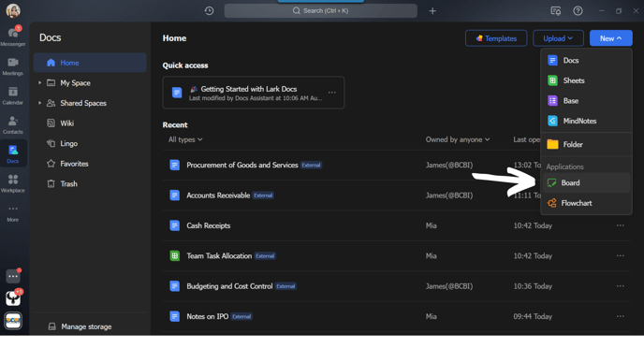This screenshot has height=362, width=644.
Task: Create a new Flowchart
Action: (586, 203)
